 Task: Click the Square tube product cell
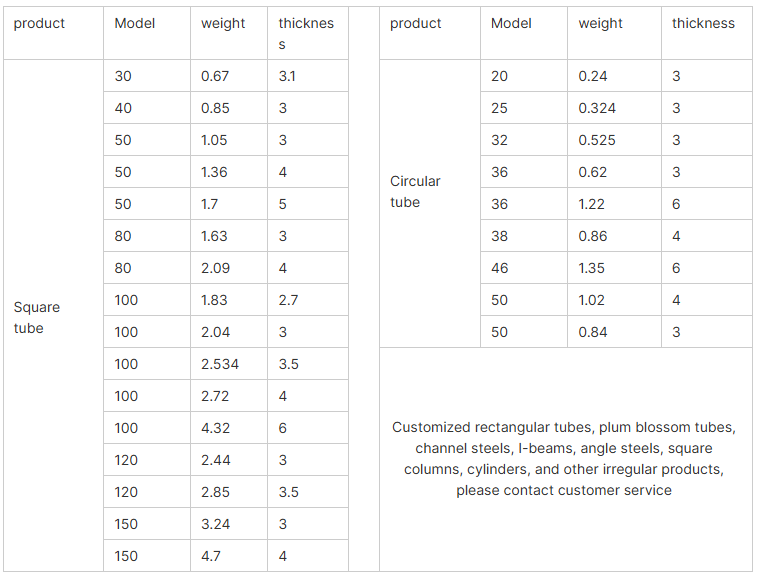point(53,316)
